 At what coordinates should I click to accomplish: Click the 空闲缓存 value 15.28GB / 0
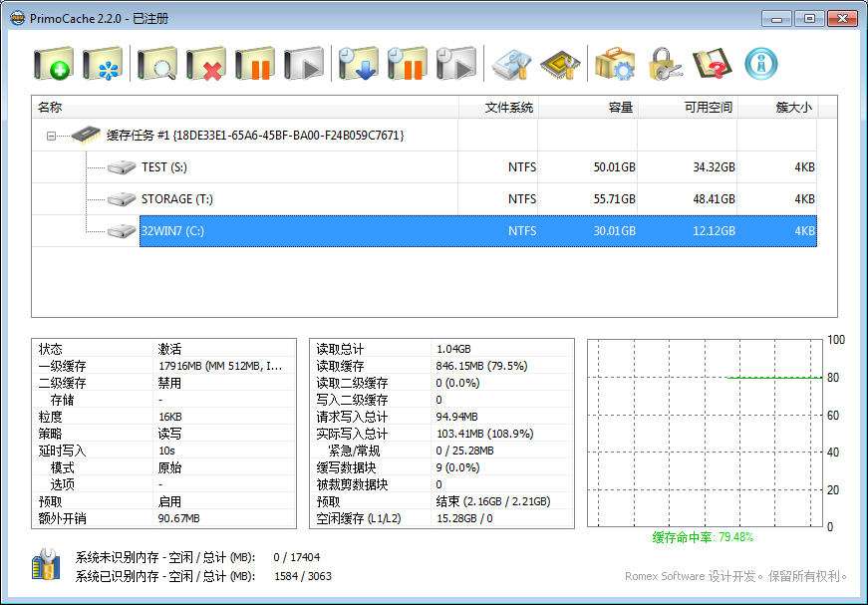(464, 518)
